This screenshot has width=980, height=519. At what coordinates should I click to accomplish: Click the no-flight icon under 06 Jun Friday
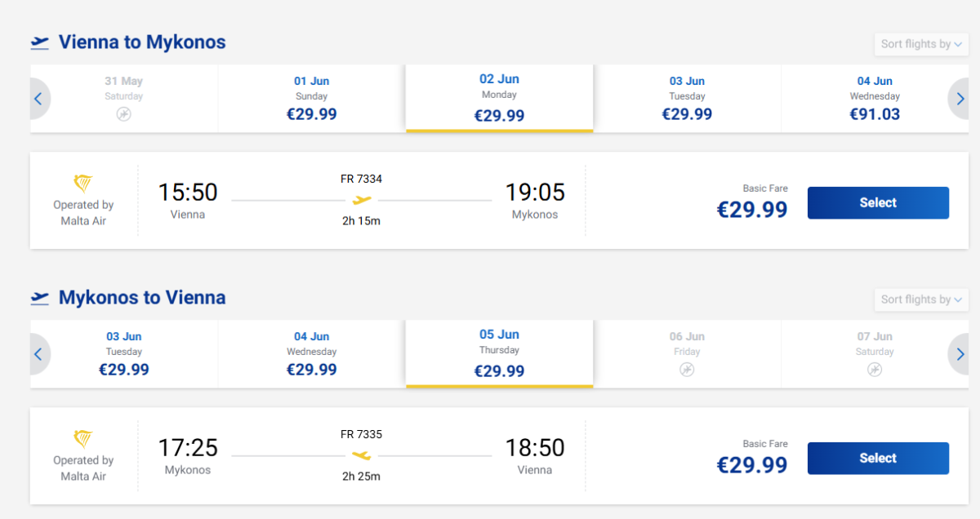pos(687,370)
